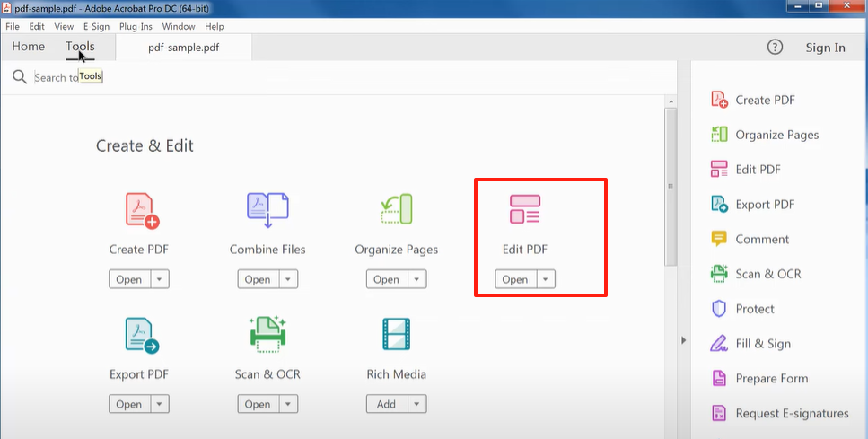Click the Create & Edit section heading
The image size is (868, 439).
click(x=145, y=145)
